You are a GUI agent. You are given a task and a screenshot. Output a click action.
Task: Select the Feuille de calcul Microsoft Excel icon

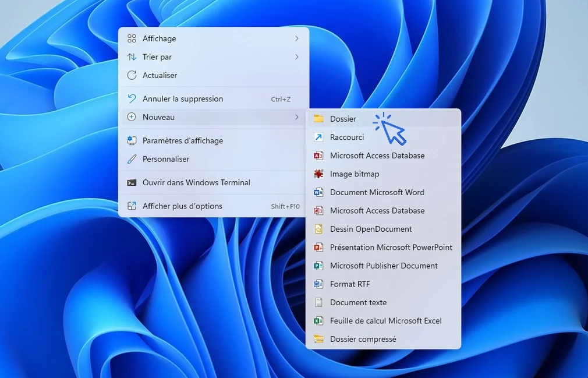point(319,321)
